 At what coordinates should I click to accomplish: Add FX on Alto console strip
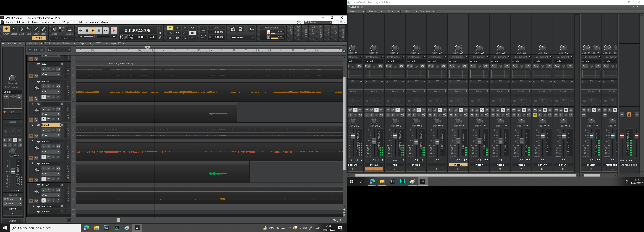coord(403,81)
